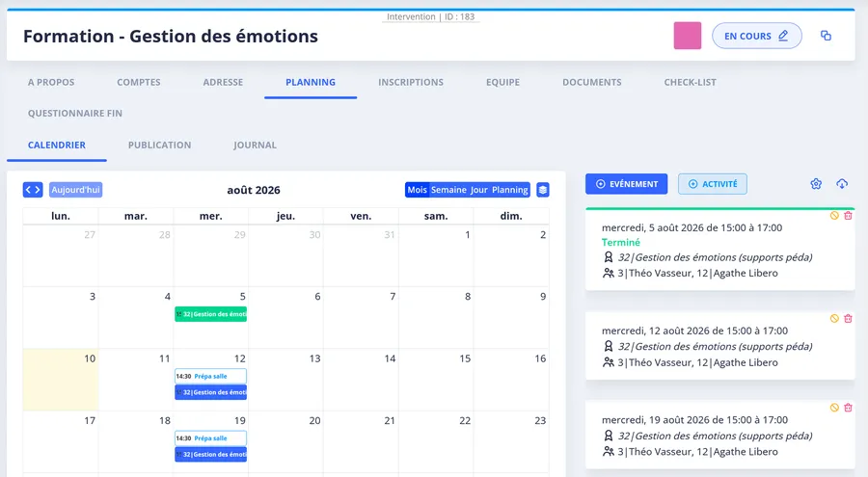Click the badge icon in the 12 août card

[609, 346]
